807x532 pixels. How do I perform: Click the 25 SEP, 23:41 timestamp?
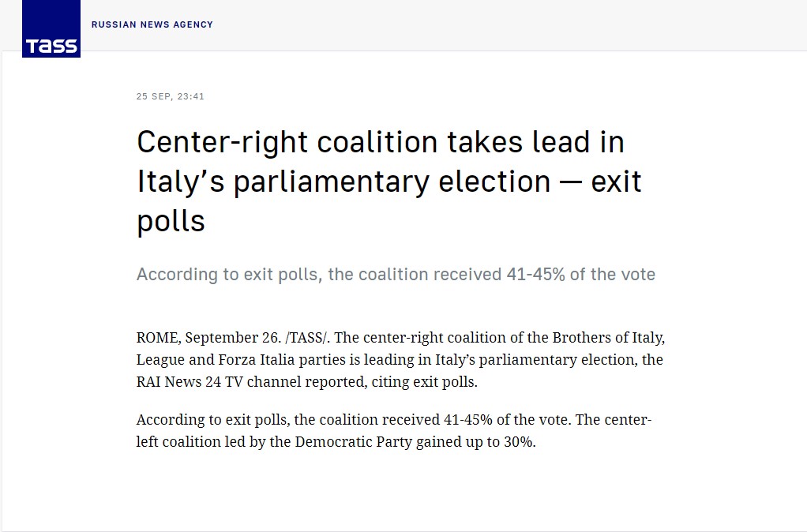coord(171,96)
